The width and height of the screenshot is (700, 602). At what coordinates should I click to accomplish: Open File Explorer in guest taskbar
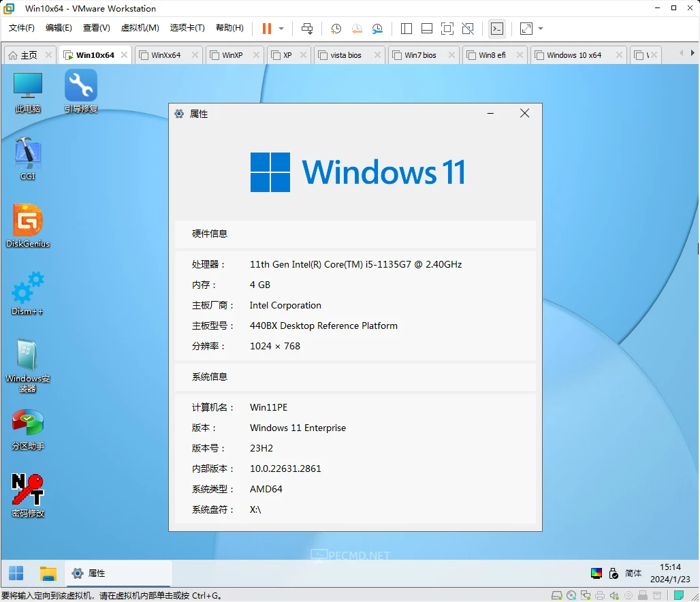coord(48,573)
